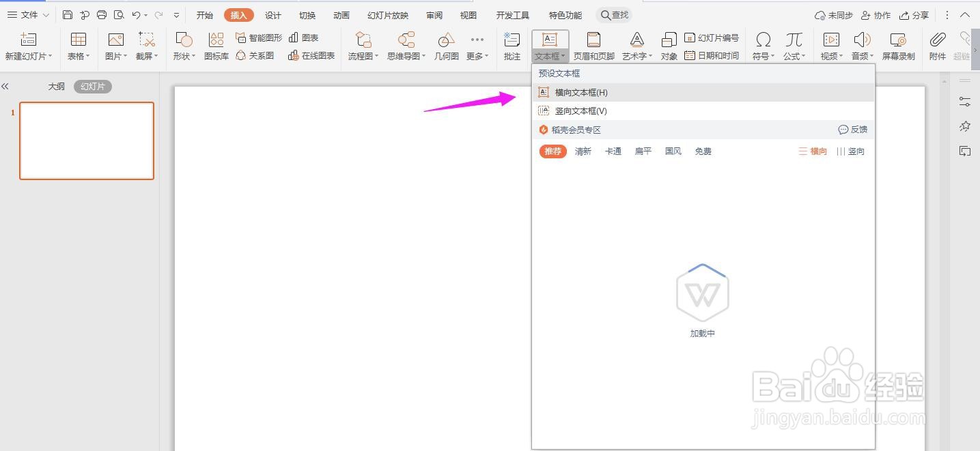
Task: Insert an 在线图表 online chart
Action: point(311,55)
